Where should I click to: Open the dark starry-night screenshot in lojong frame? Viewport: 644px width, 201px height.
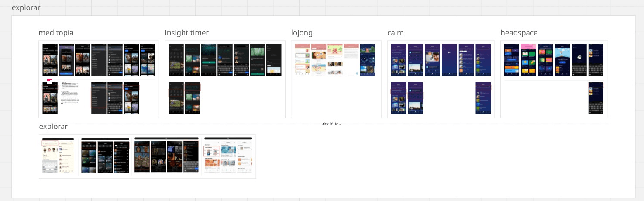point(367,60)
